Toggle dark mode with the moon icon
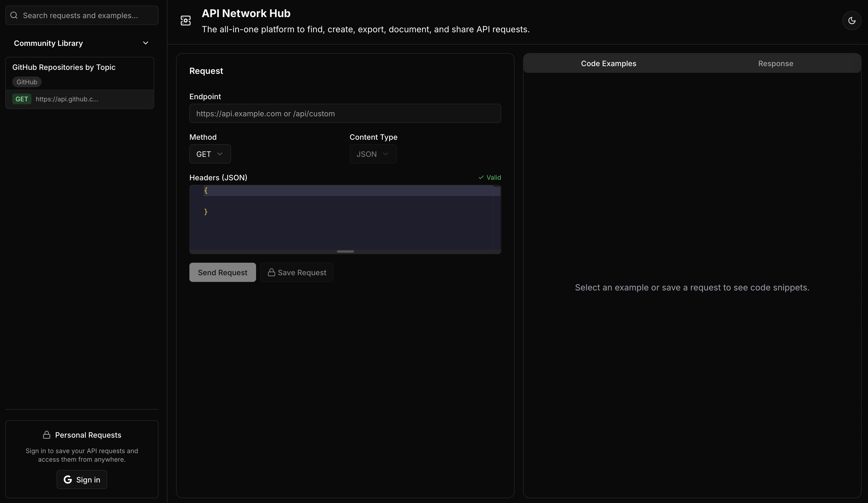The image size is (868, 503). (x=852, y=20)
